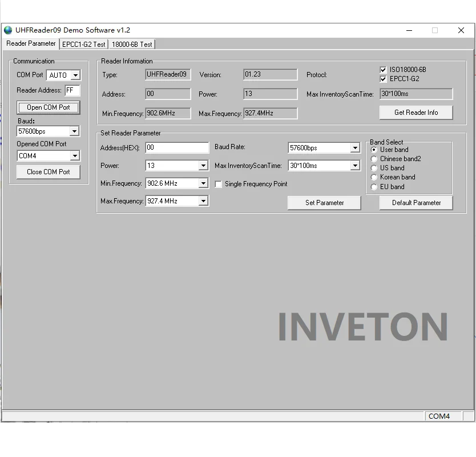
Task: Click the Max InventoryScanTime 30*100ms read-only field
Action: coord(416,94)
